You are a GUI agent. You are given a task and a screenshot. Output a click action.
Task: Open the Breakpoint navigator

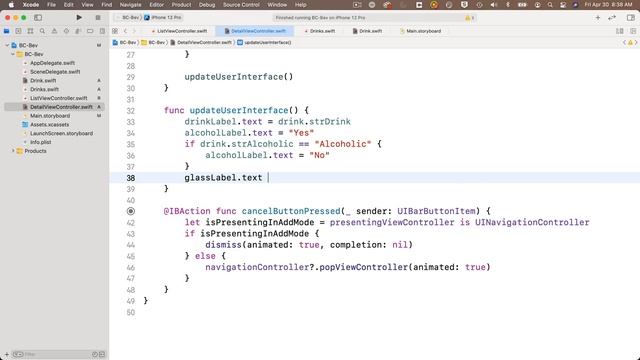90,31
